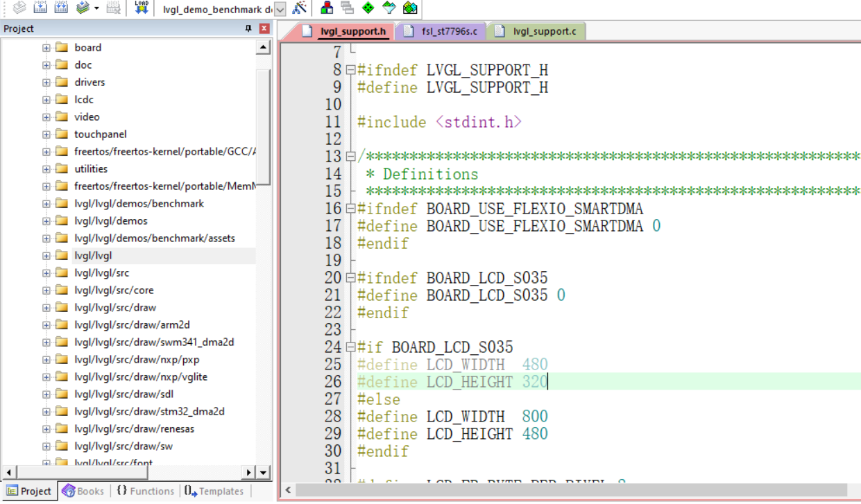The width and height of the screenshot is (861, 504).
Task: Open Options for Target magic wand icon
Action: tap(300, 8)
